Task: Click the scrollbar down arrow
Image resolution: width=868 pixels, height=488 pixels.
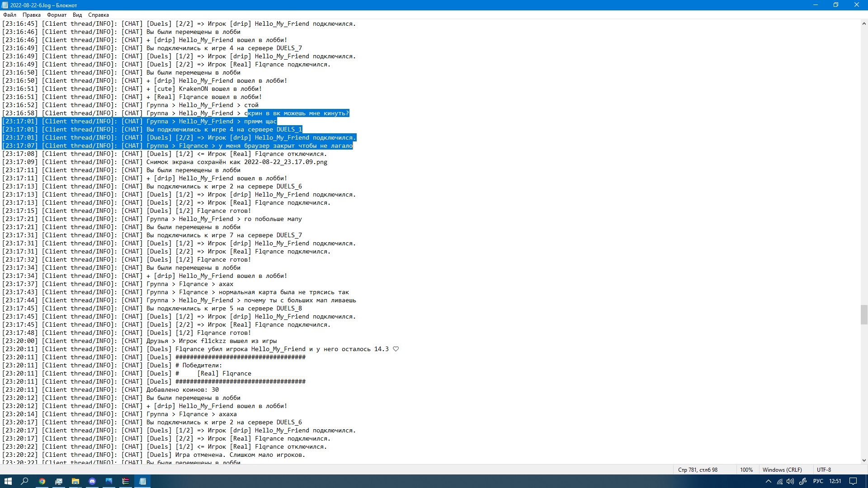Action: coord(863,460)
